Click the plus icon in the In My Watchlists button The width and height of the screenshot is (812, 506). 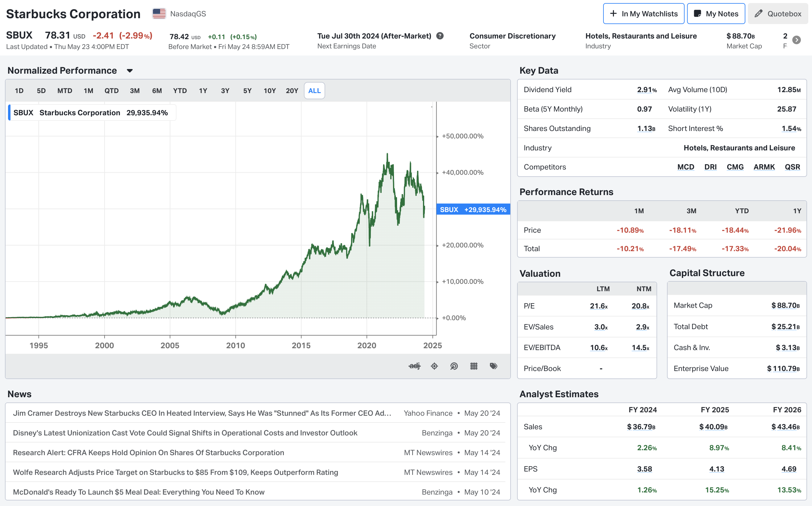tap(613, 14)
